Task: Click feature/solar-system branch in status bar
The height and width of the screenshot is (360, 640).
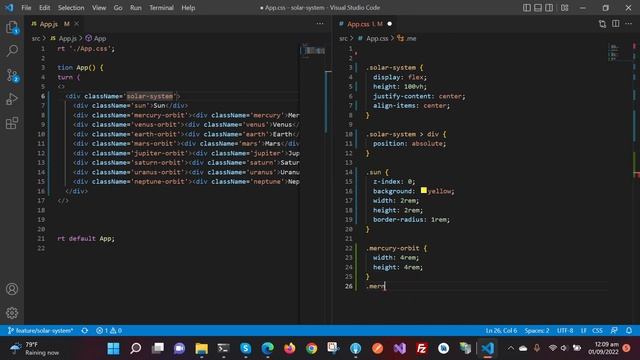Action: coord(40,331)
